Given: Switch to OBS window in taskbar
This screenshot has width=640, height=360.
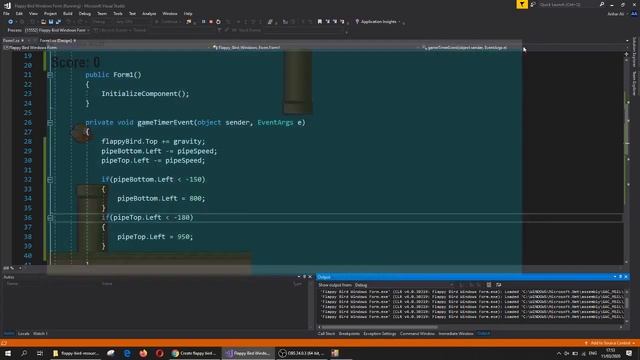Looking at the screenshot, I should point(302,353).
